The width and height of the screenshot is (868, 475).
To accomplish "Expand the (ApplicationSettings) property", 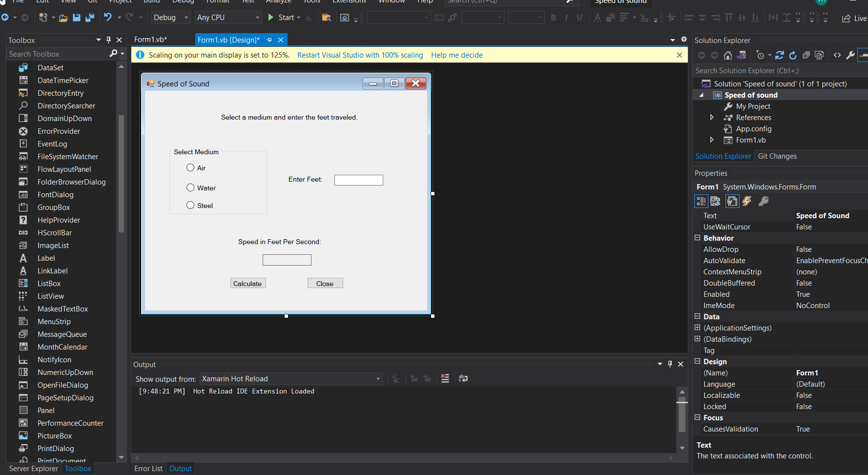I will (698, 328).
